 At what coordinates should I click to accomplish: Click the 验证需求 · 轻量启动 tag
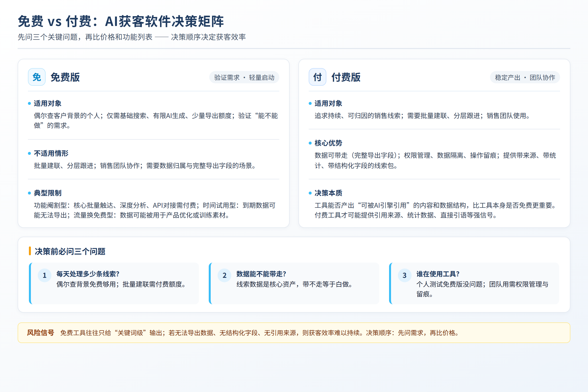pos(244,77)
